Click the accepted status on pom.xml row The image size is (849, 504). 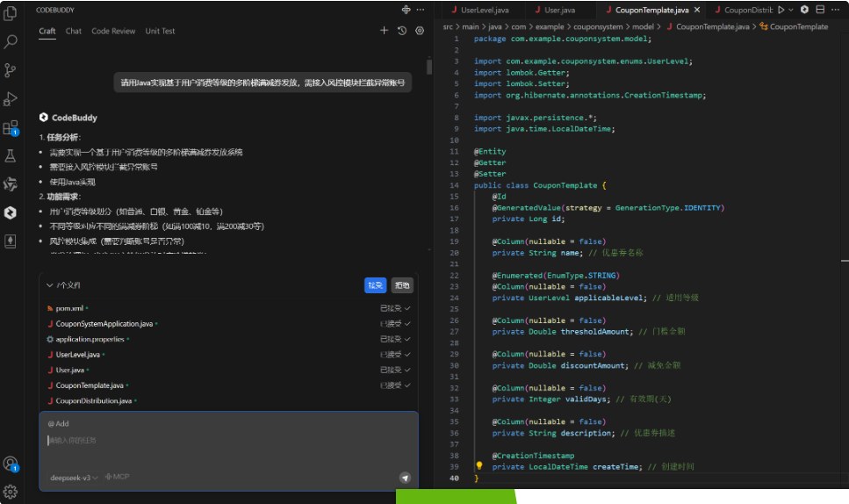pyautogui.click(x=395, y=308)
